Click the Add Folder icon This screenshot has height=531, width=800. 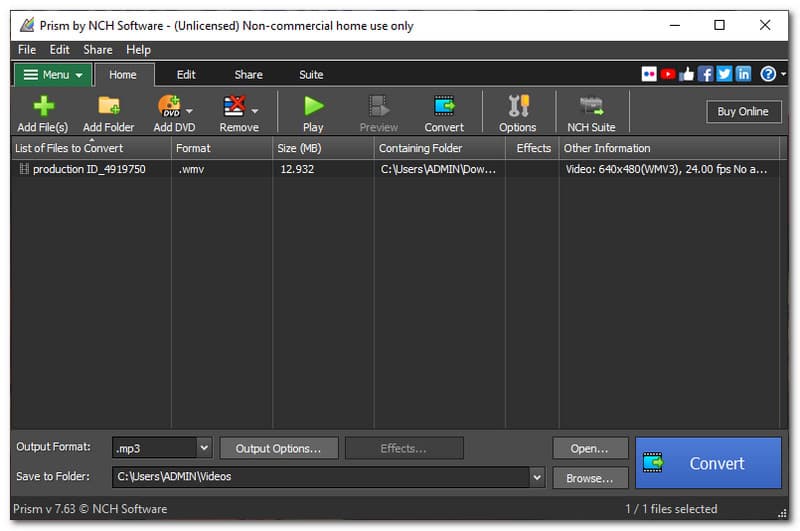click(x=108, y=112)
